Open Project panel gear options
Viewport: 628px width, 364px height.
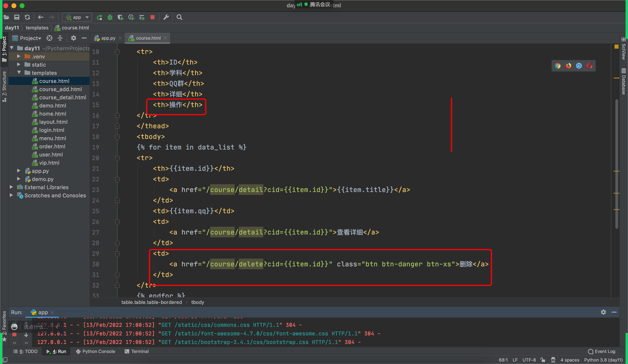tap(73, 38)
